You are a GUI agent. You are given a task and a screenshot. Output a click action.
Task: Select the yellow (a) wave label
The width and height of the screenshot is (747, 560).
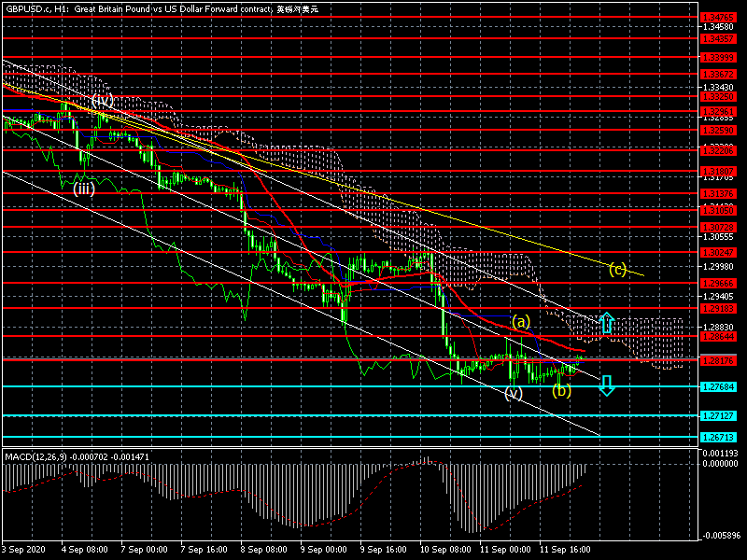(521, 320)
